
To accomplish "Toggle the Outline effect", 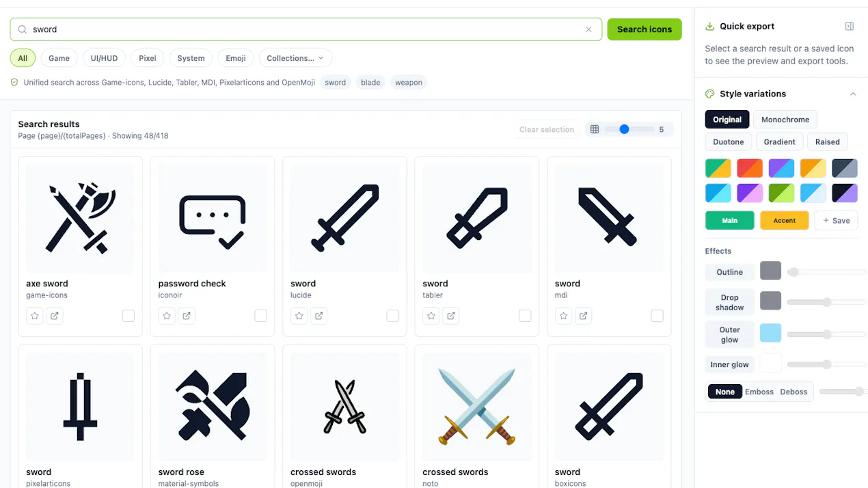I will click(730, 272).
